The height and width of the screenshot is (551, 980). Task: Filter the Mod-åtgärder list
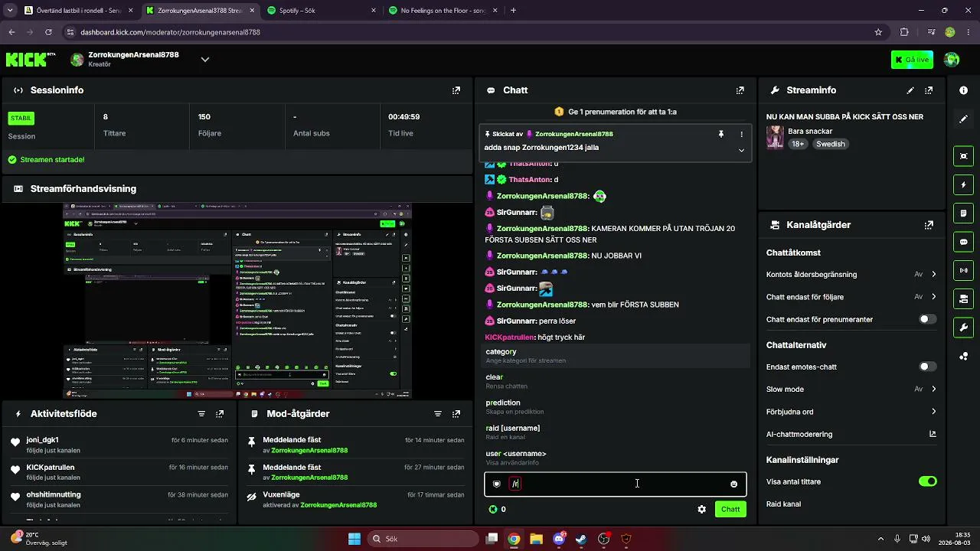click(x=438, y=414)
